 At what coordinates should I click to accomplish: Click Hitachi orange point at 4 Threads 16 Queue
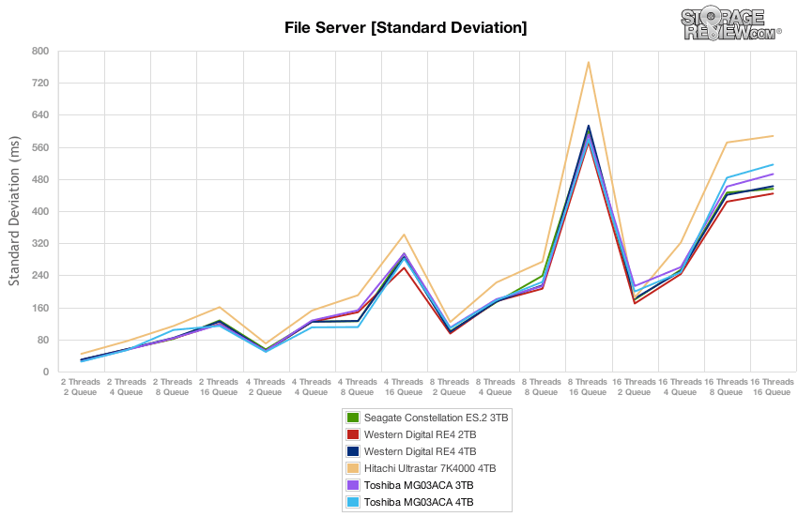coord(404,235)
